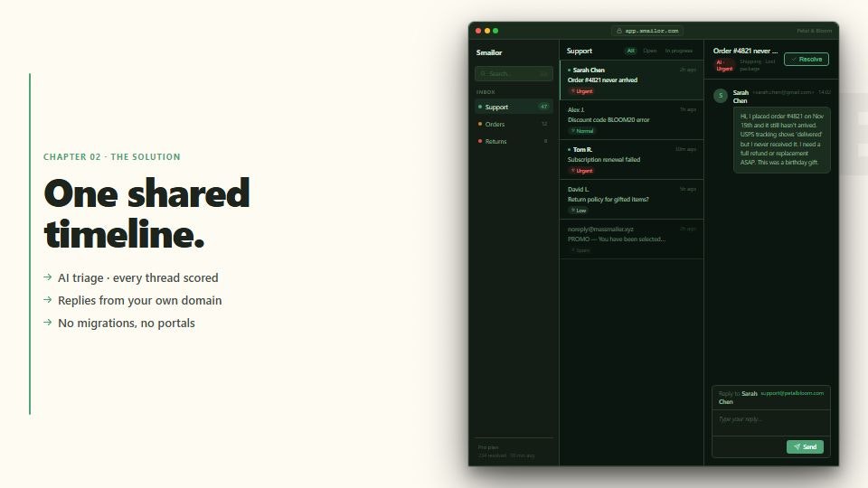Click the arrow beside Replies from your own domain
Viewport: 868px width, 488px height.
(48, 300)
